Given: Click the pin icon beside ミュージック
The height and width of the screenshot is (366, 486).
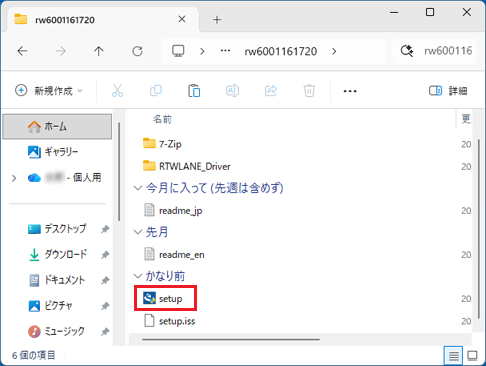Looking at the screenshot, I should click(x=105, y=331).
